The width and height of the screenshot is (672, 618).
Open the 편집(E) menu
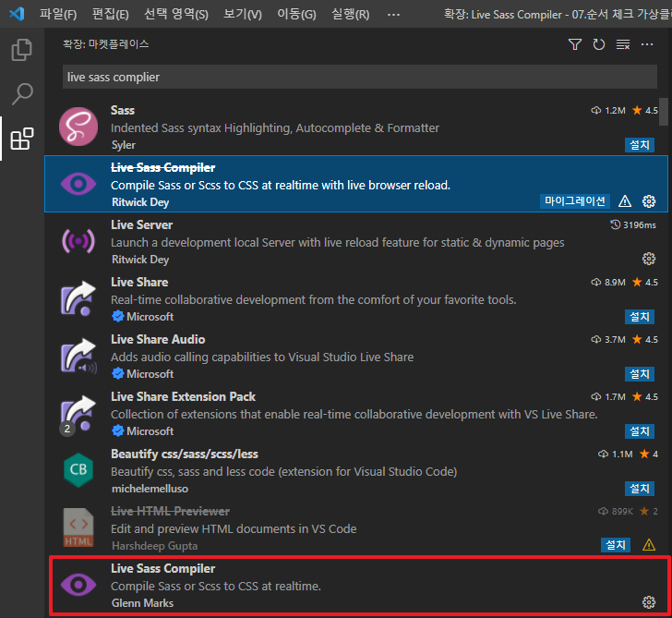111,14
